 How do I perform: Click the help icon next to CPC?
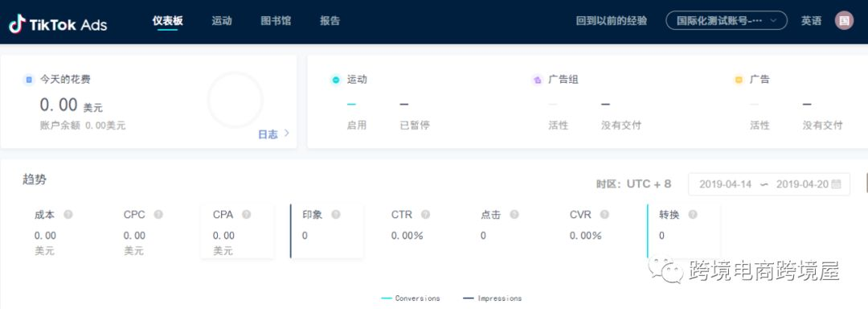(x=158, y=214)
